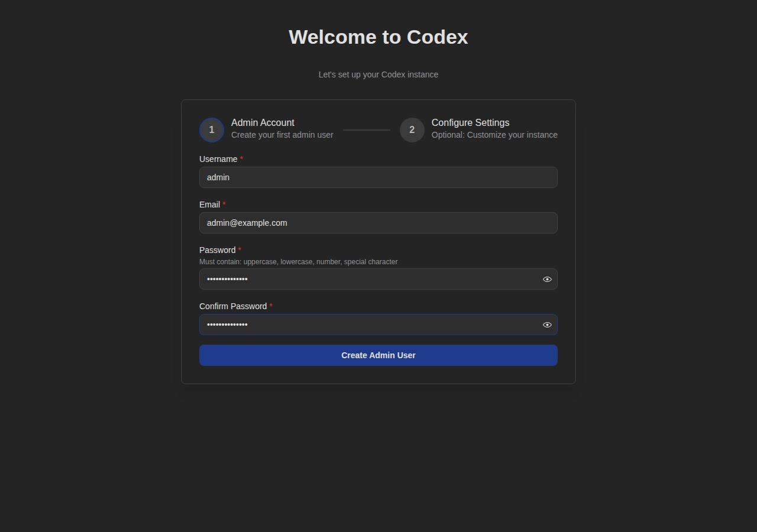
Task: Click the Confirm Password label
Action: tap(233, 306)
